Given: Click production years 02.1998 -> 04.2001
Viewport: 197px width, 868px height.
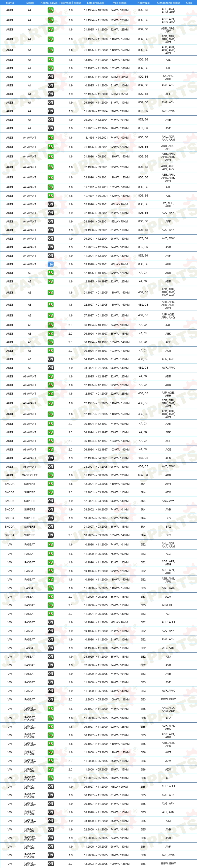Looking at the screenshot, I should [96, 458].
